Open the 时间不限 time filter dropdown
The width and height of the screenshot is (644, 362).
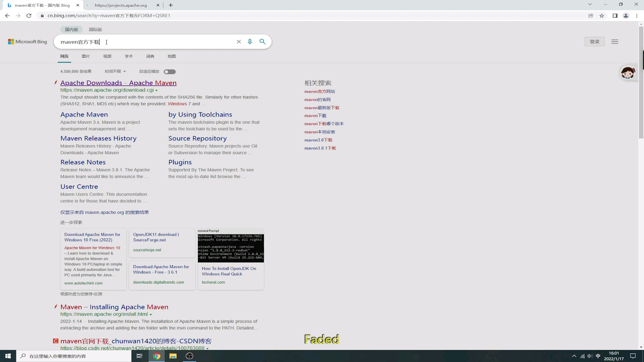click(x=115, y=71)
